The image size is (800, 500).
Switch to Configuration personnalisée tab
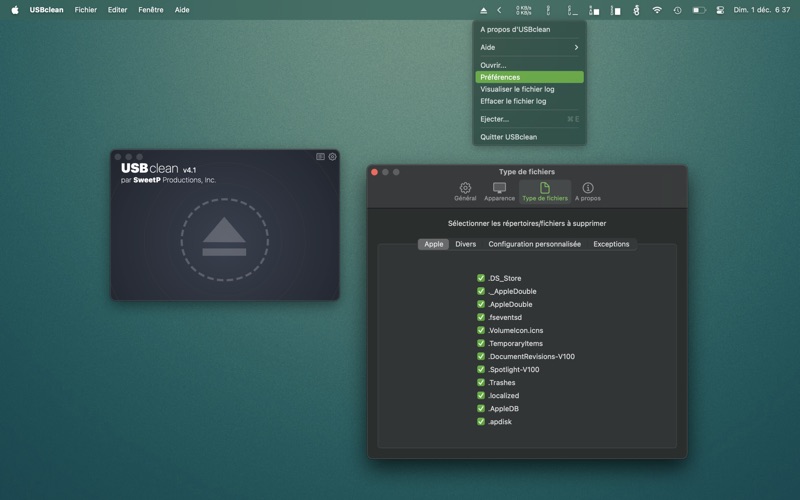click(x=534, y=244)
